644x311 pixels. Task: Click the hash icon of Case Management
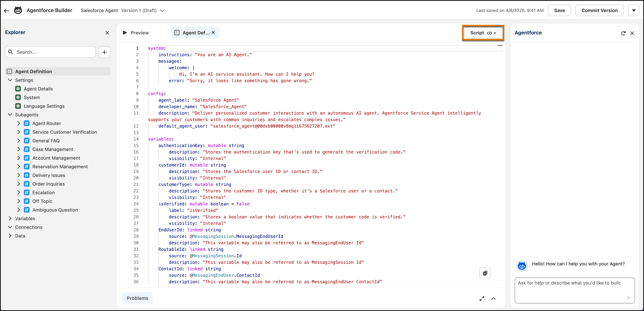27,149
